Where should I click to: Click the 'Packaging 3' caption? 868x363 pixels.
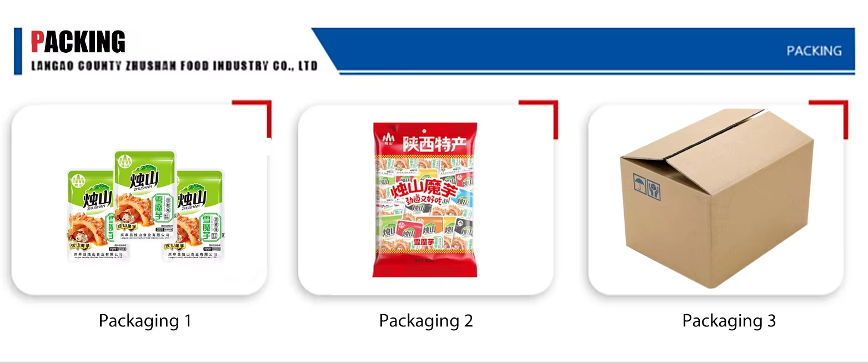(729, 321)
